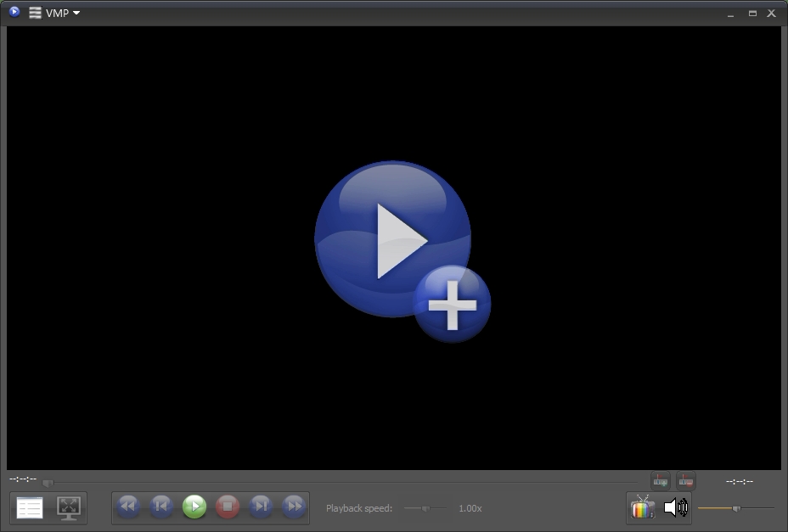Adjust the volume slider
Image resolution: width=788 pixels, height=532 pixels.
(735, 510)
